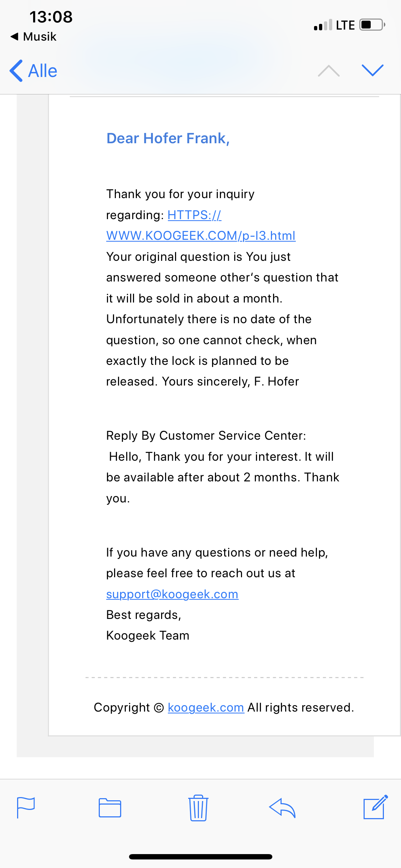
Task: Tap the 'Reply By Customer Service Center' text
Action: (206, 435)
